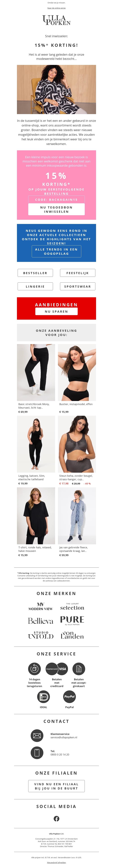
Task: Open the Studio Untold brand logo
Action: pyautogui.click(x=41, y=635)
